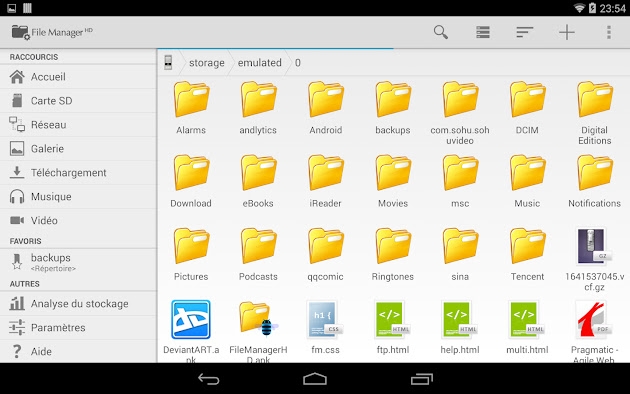
Task: Open Musique shortcut
Action: [78, 197]
